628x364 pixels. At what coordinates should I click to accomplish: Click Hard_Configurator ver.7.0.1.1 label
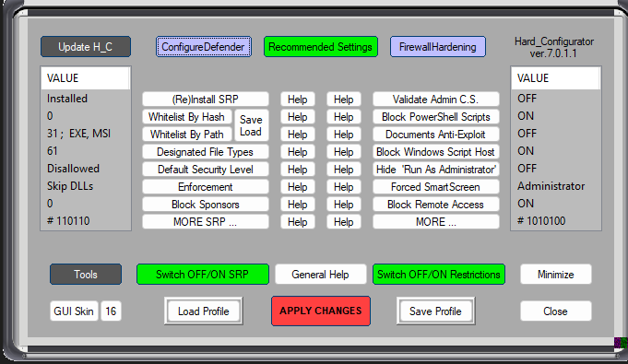pyautogui.click(x=554, y=47)
